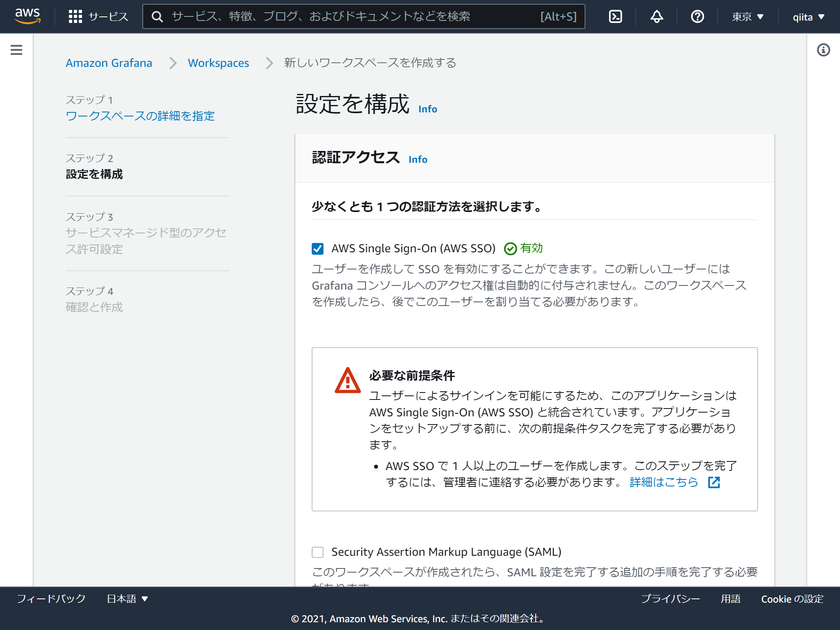
Task: Open the info panel circle icon
Action: 823,50
